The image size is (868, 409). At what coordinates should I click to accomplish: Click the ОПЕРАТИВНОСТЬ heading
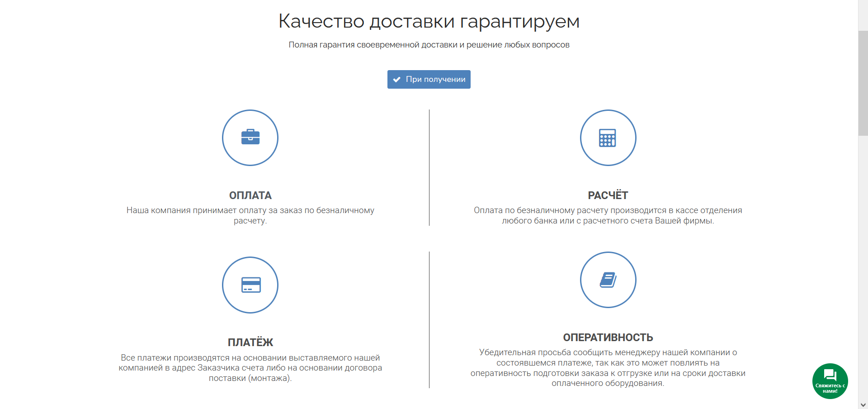pyautogui.click(x=608, y=338)
